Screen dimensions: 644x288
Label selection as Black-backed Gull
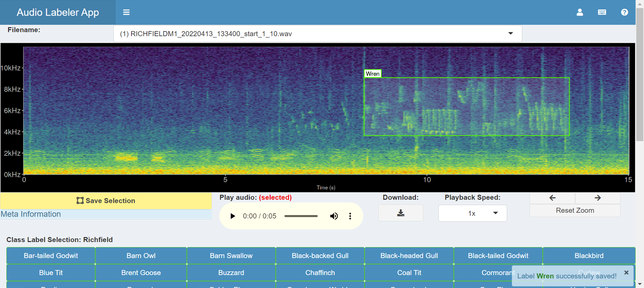[x=320, y=256]
